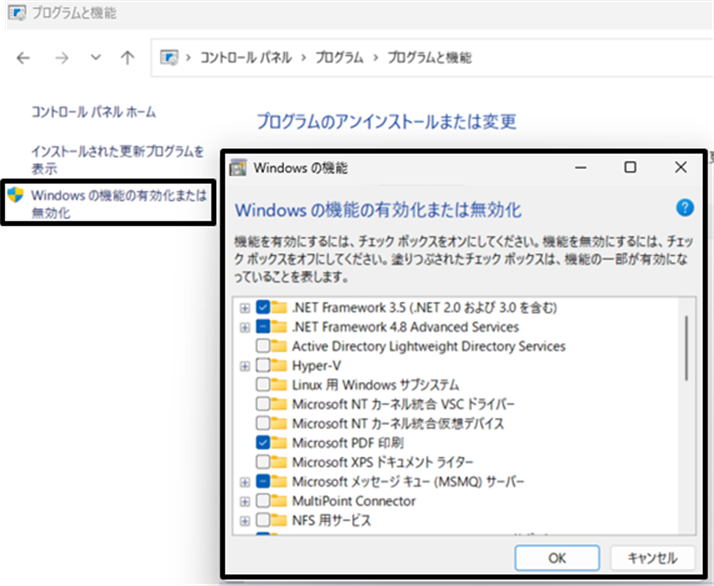The width and height of the screenshot is (714, 586).
Task: Enable the Hyper-V checkbox
Action: click(263, 365)
